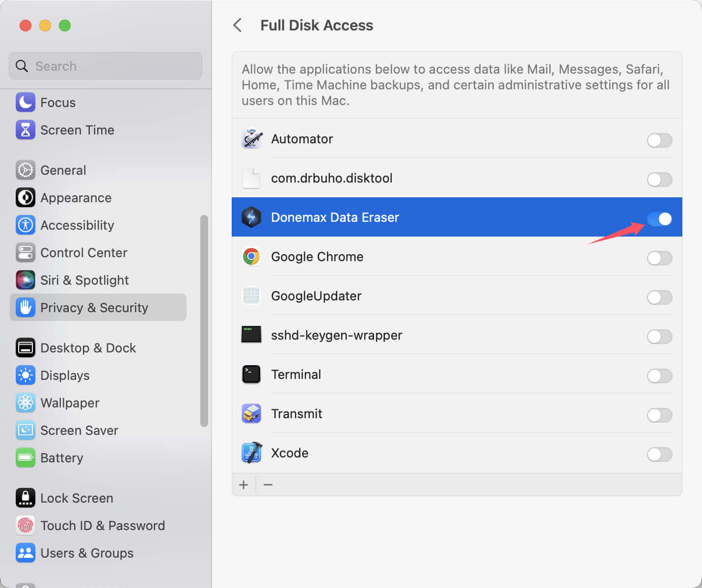Click the sshd-keygen-wrapper exec icon
Image resolution: width=702 pixels, height=588 pixels.
point(251,335)
